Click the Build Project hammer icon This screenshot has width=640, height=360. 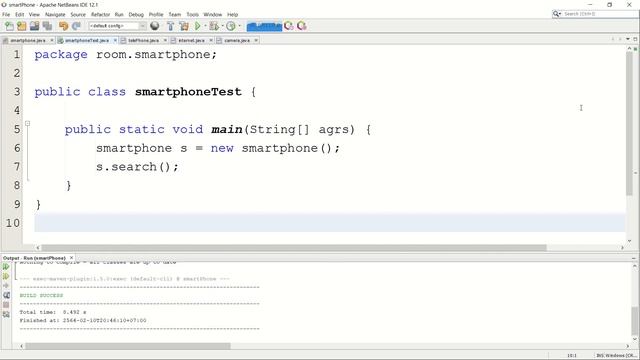point(171,26)
